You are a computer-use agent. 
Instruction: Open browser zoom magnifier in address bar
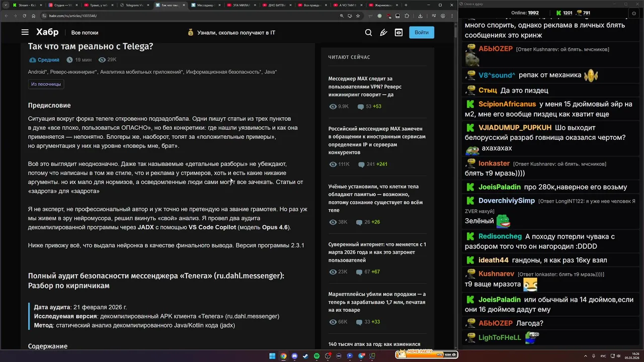[342, 16]
